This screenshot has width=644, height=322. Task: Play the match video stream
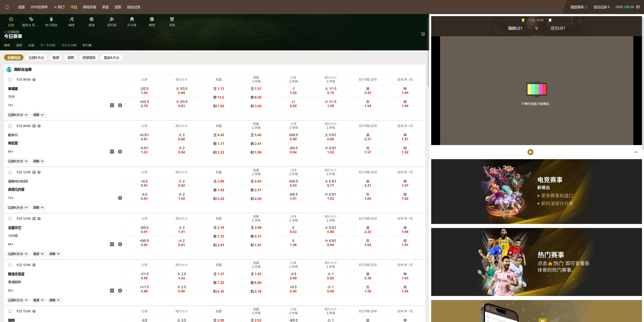click(530, 152)
